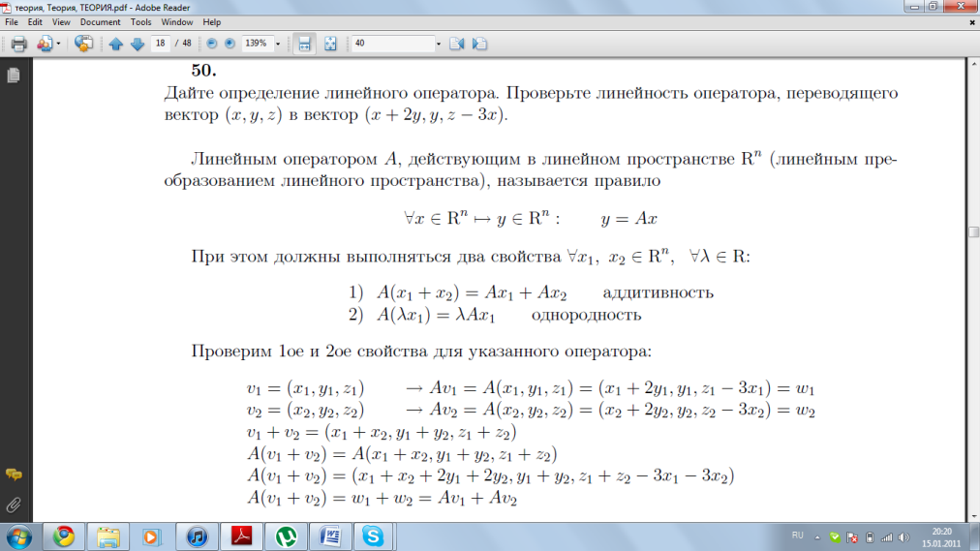This screenshot has height=551, width=980.
Task: Open the Attachments paperclip panel
Action: pyautogui.click(x=14, y=505)
